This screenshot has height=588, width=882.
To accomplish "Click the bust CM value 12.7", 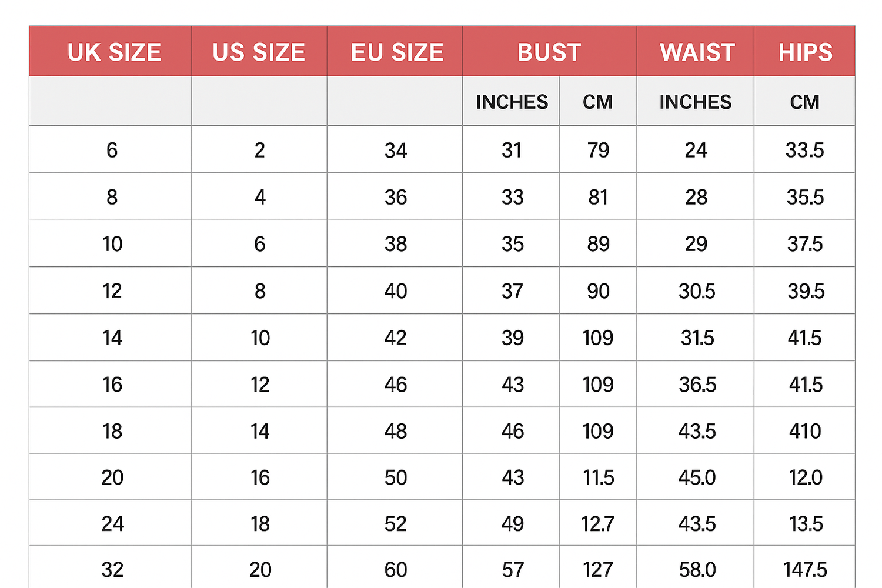I will (x=598, y=523).
